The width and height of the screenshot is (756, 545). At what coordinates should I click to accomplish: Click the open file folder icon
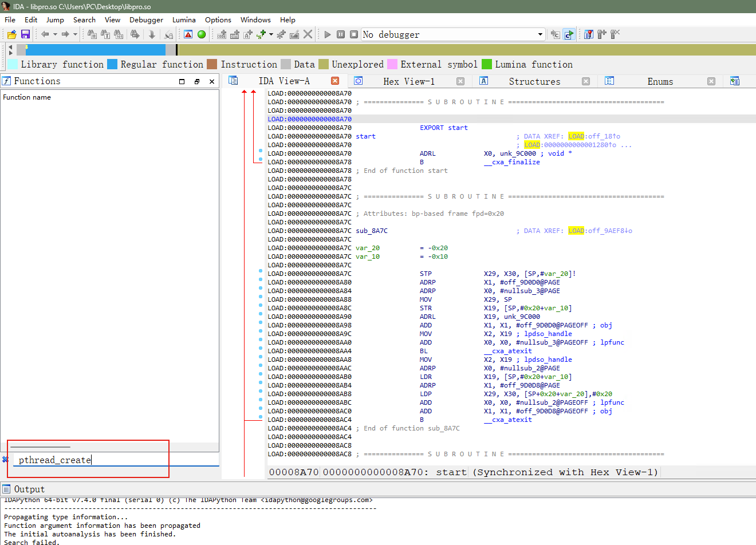pyautogui.click(x=11, y=34)
